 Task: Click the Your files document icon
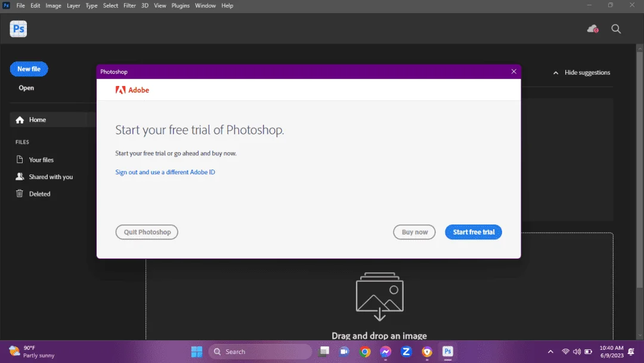[x=19, y=159]
